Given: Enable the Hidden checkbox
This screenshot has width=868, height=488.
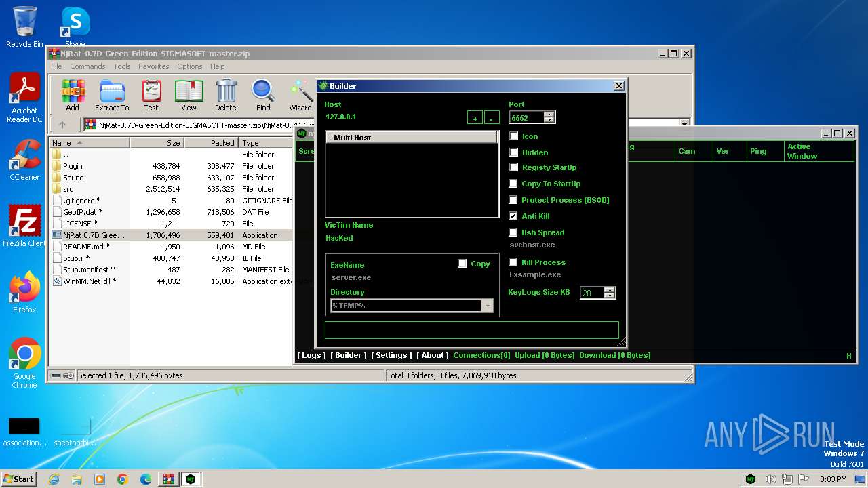Looking at the screenshot, I should click(x=514, y=152).
